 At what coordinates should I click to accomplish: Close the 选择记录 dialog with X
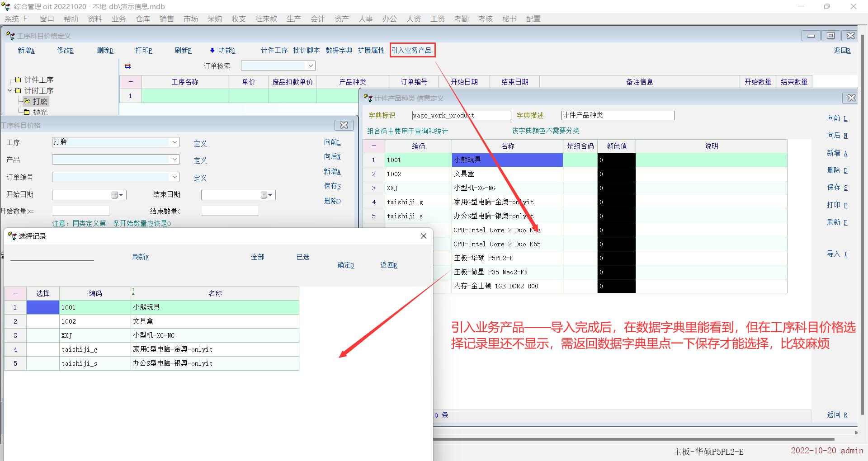point(423,236)
